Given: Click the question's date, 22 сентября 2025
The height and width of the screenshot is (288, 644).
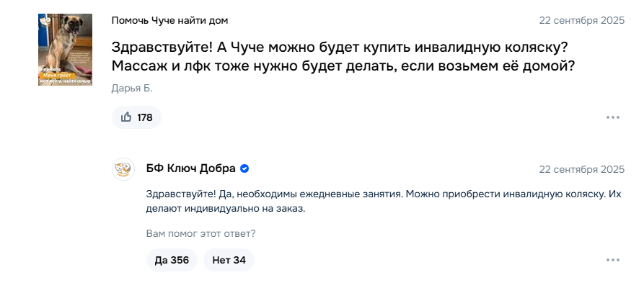Looking at the screenshot, I should pyautogui.click(x=582, y=20).
